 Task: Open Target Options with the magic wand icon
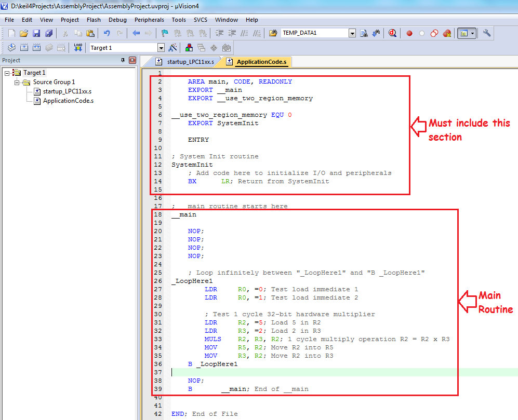point(173,48)
